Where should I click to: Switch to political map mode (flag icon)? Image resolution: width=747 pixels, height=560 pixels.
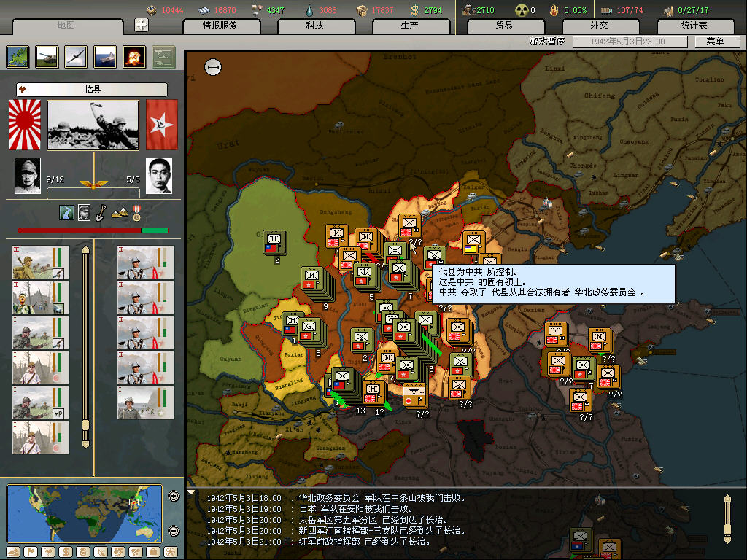click(31, 552)
